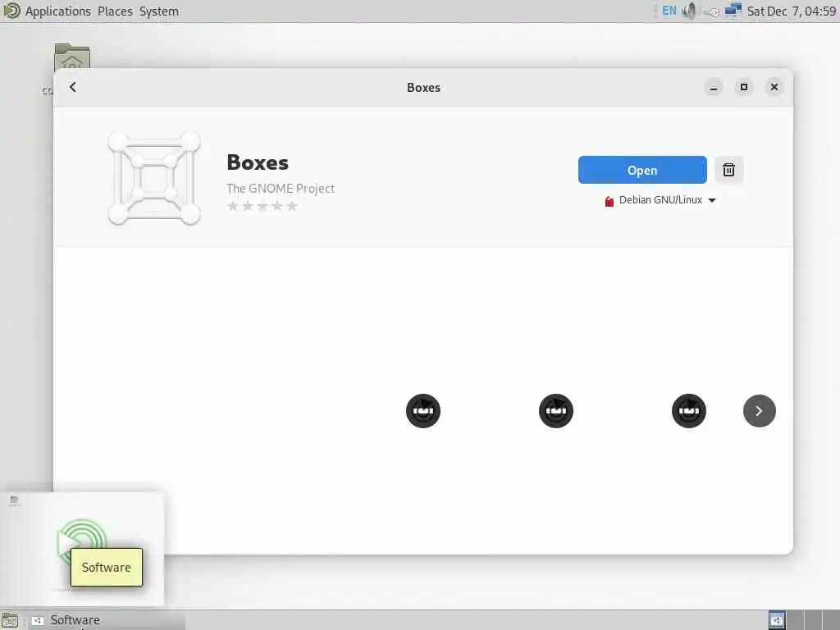
Task: Click the network connection tray icon
Action: (x=733, y=11)
